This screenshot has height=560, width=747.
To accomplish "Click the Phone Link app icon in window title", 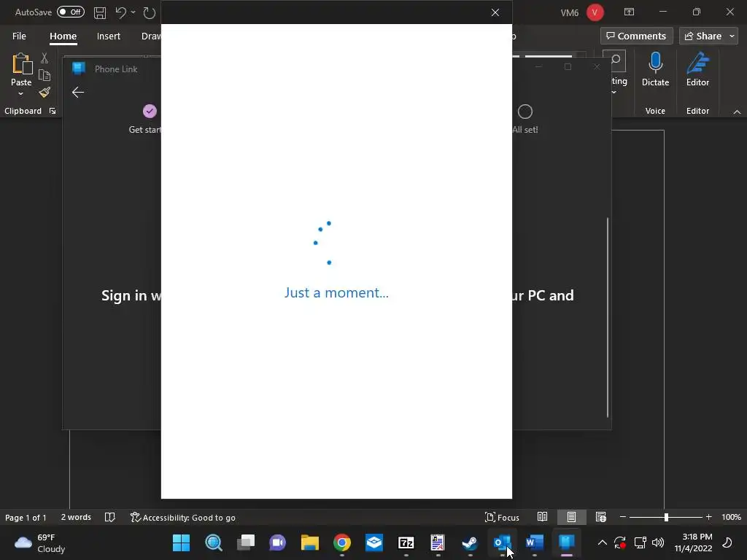I will [79, 69].
